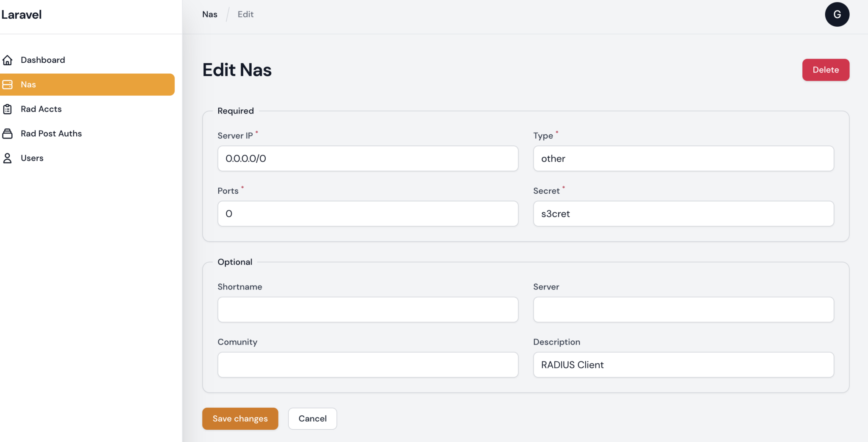Select the Dashboard home icon
This screenshot has height=442, width=868.
click(8, 60)
